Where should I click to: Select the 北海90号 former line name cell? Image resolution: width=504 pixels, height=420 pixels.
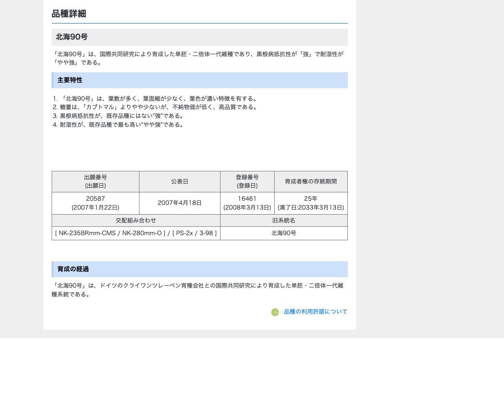(x=283, y=233)
